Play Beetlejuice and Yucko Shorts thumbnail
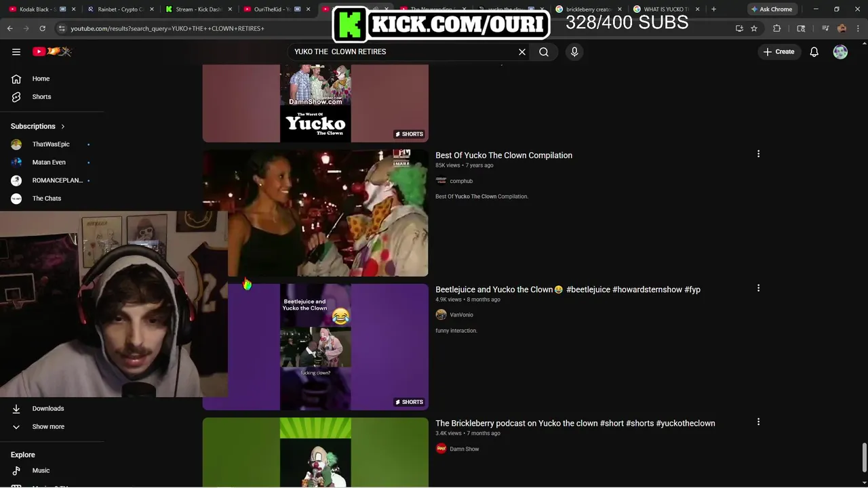 (x=315, y=347)
